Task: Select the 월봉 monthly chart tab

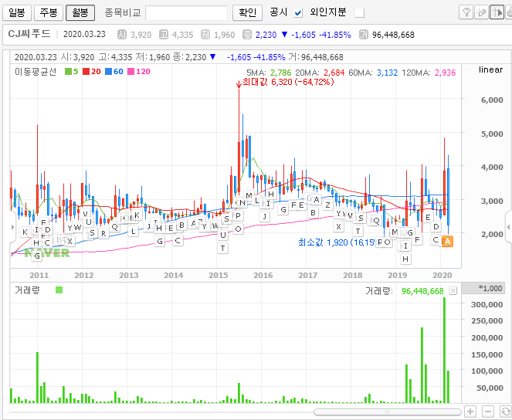Action: (80, 12)
